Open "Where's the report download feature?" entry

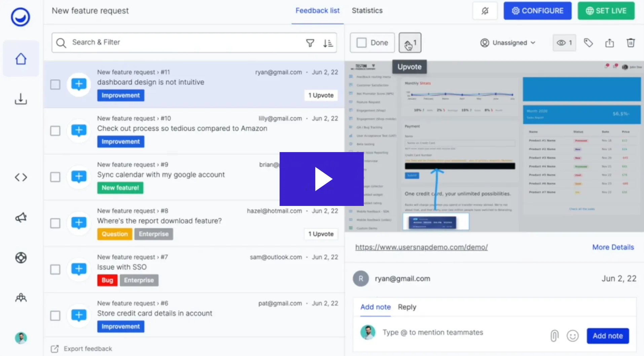[159, 221]
